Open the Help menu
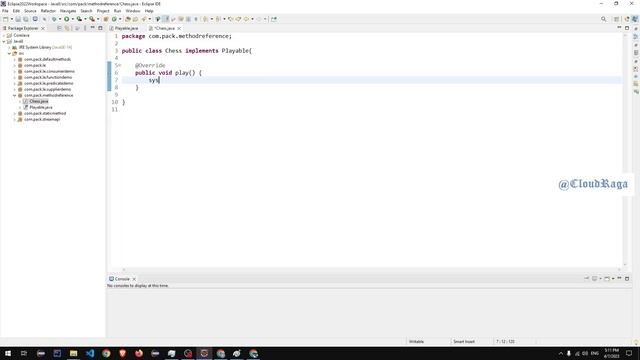640x360 pixels. coord(149,11)
